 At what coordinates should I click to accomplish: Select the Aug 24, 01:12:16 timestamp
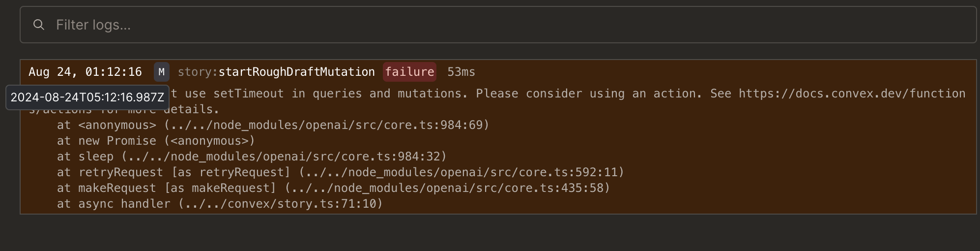[85, 72]
